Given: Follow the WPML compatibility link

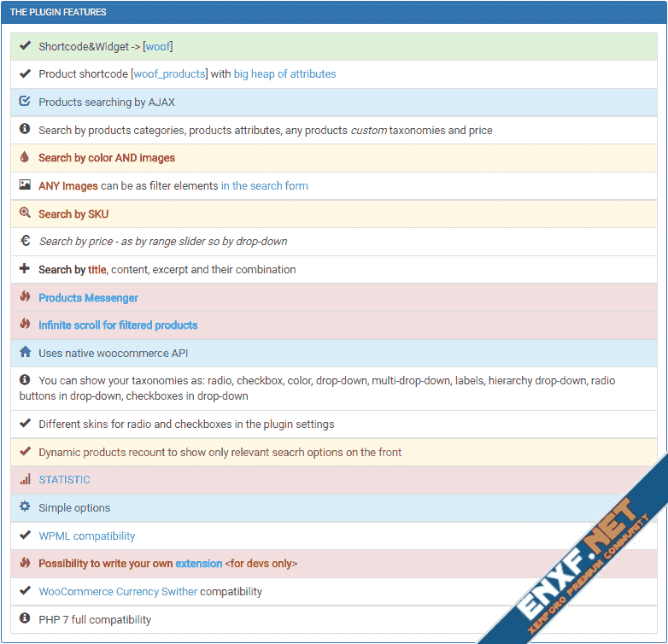Looking at the screenshot, I should click(x=86, y=536).
